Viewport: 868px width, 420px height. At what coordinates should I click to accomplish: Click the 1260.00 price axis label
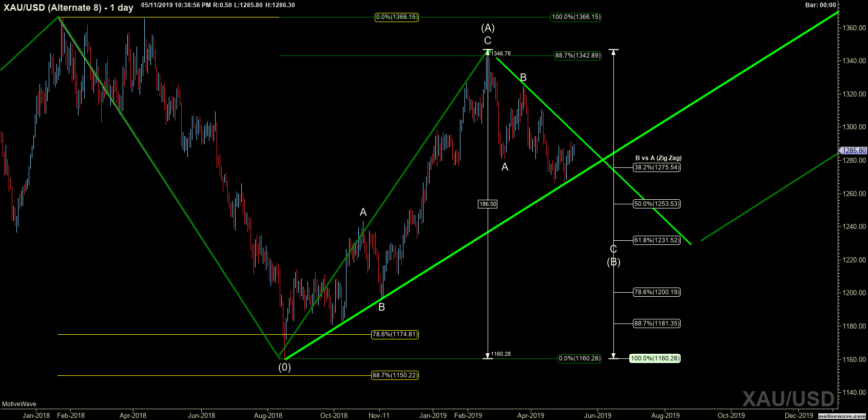854,194
